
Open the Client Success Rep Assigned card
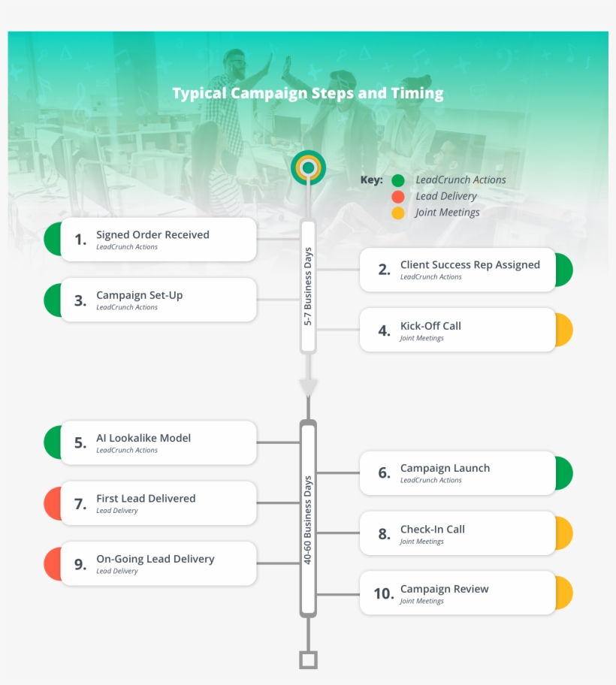click(457, 270)
